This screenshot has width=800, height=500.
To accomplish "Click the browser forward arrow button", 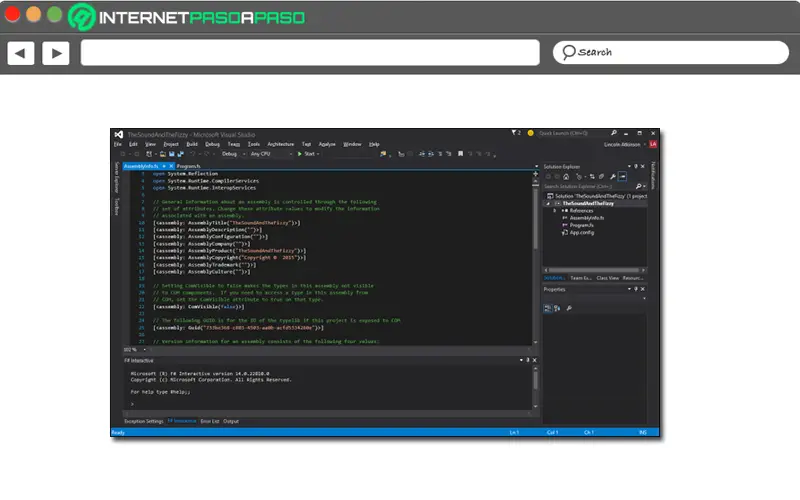I will (x=56, y=53).
